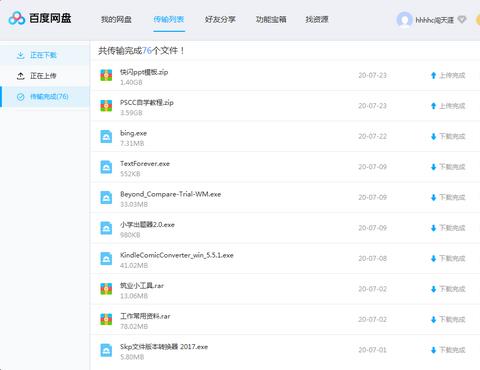Select 传输完成(76) in the sidebar
Viewport: 480px width, 370px height.
pos(45,97)
